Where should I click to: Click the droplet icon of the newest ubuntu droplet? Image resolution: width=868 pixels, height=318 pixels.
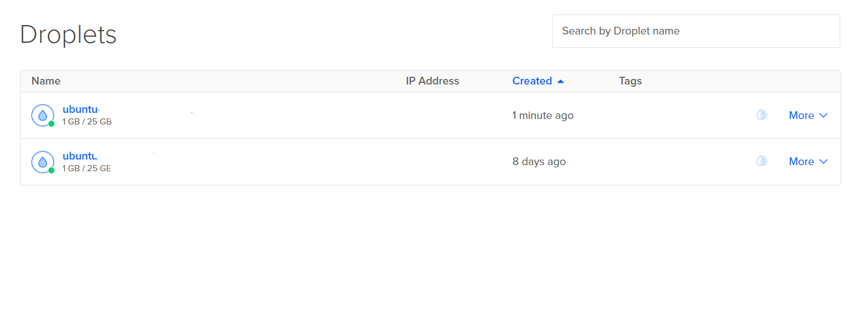(42, 115)
